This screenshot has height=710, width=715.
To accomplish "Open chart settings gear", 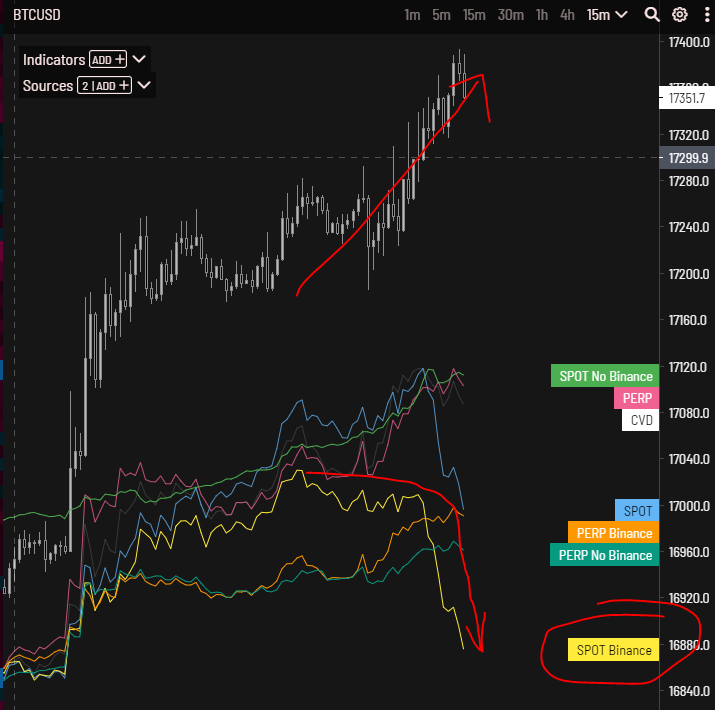I will click(679, 15).
